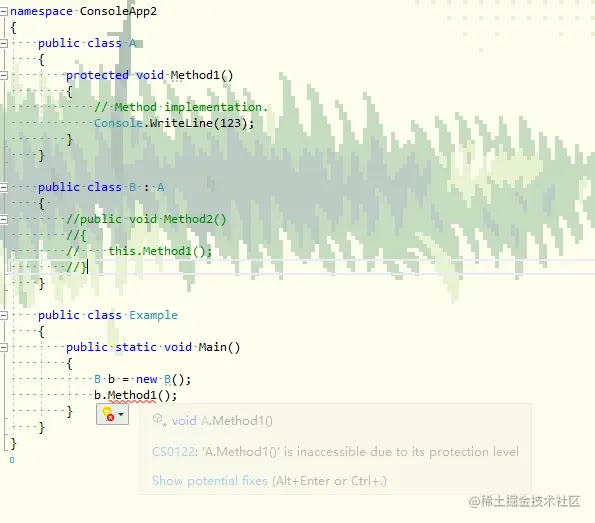Collapse the public class Example outline
Viewport: 595px width, 523px height.
click(3, 315)
